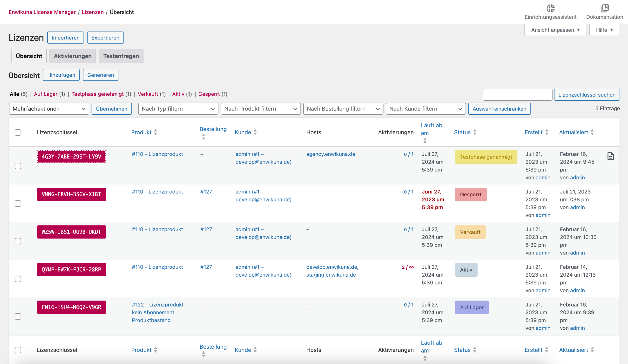Viewport: 628px width, 364px height.
Task: Check the box for license 4G3Y-7ABE-29ST-LY9V
Action: [18, 166]
